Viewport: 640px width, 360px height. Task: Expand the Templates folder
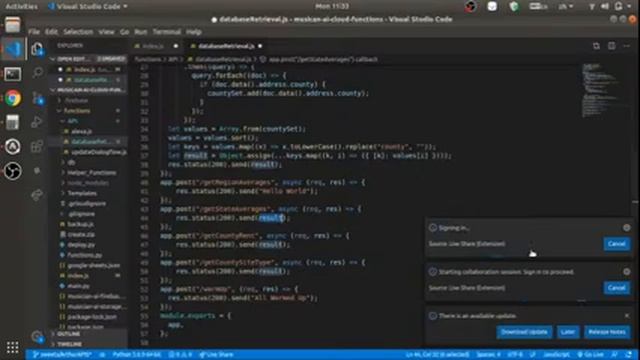click(x=89, y=193)
